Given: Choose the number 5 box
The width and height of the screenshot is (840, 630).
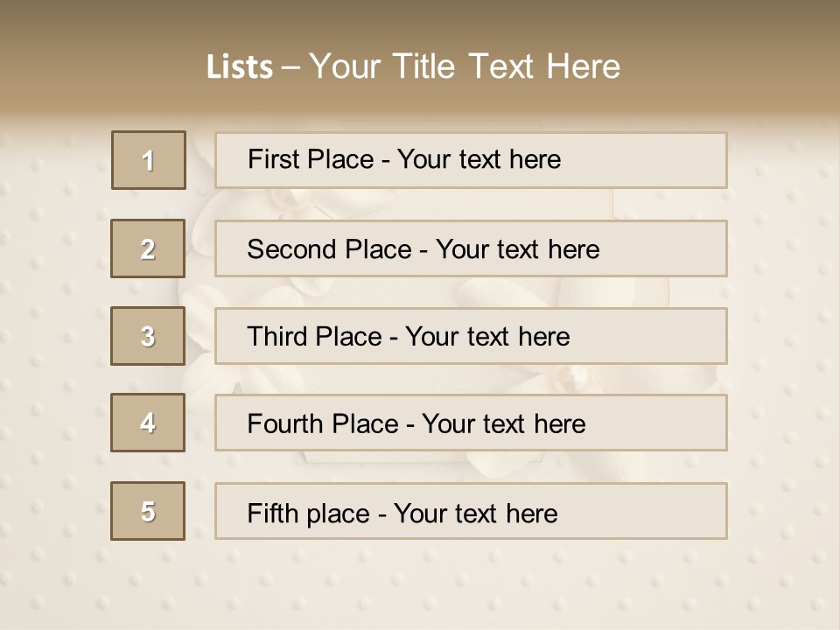Looking at the screenshot, I should click(x=148, y=511).
